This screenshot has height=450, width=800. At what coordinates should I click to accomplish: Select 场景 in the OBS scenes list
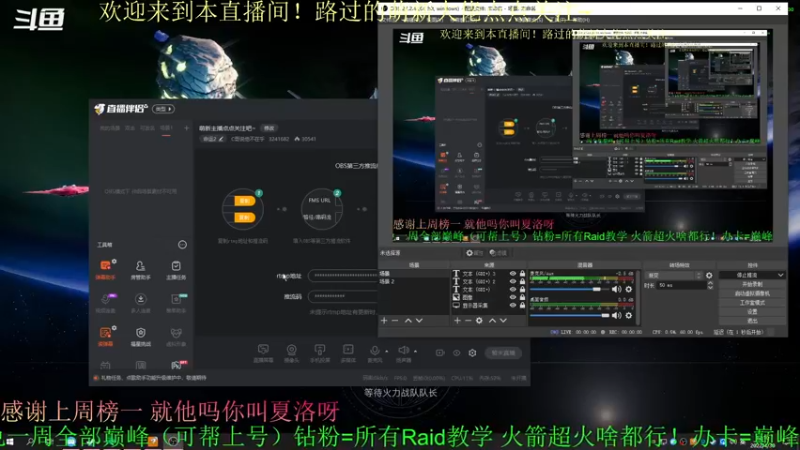[414, 274]
